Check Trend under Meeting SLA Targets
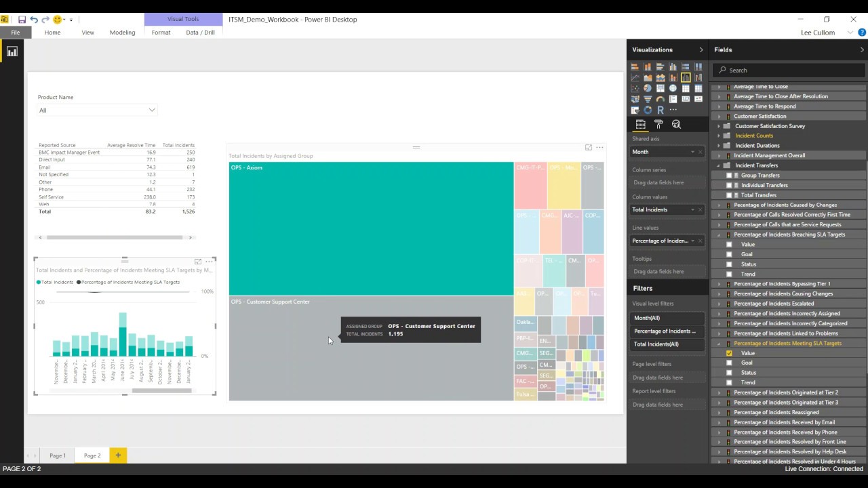The width and height of the screenshot is (868, 488). coord(729,382)
